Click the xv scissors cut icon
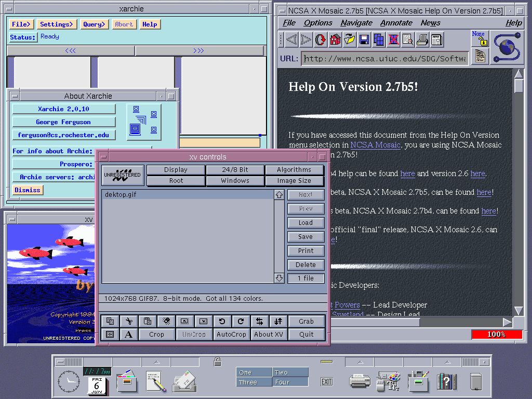532x399 pixels. coord(129,321)
